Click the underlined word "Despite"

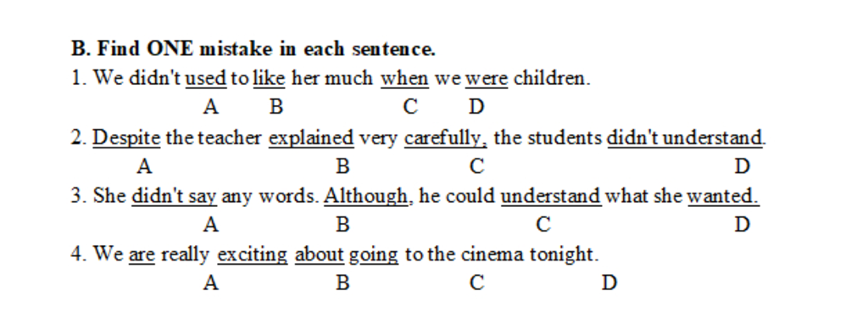coord(126,138)
